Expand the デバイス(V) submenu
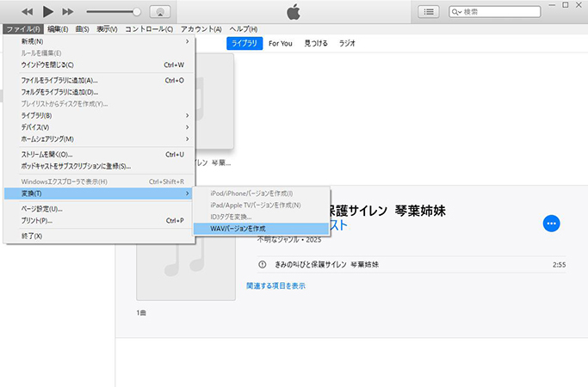The width and height of the screenshot is (588, 387). pyautogui.click(x=99, y=127)
